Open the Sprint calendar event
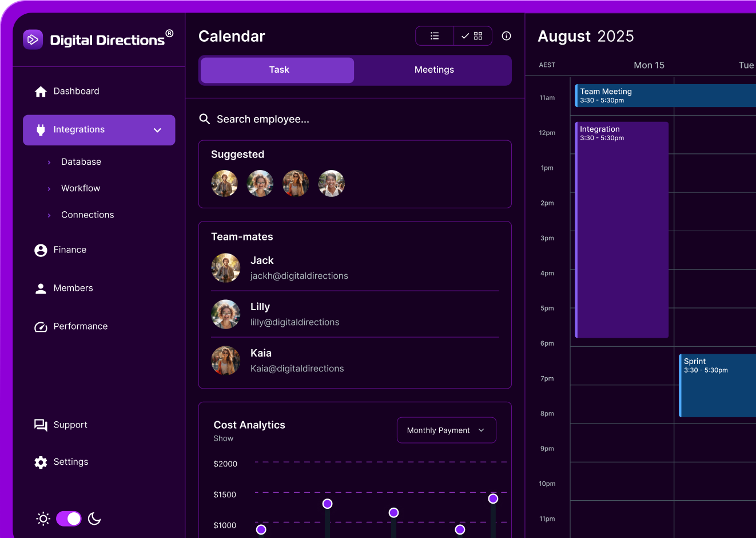The height and width of the screenshot is (538, 756). (717, 385)
